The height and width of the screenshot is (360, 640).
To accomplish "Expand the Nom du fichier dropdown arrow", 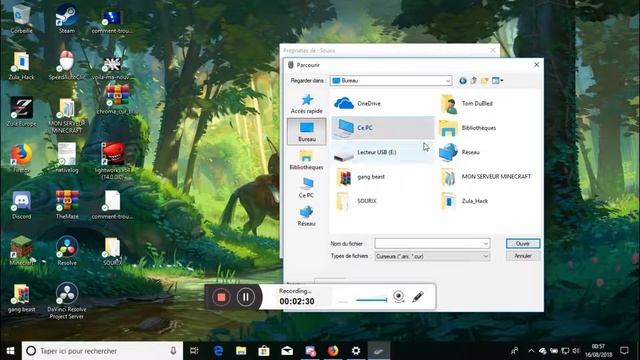I will tap(486, 244).
